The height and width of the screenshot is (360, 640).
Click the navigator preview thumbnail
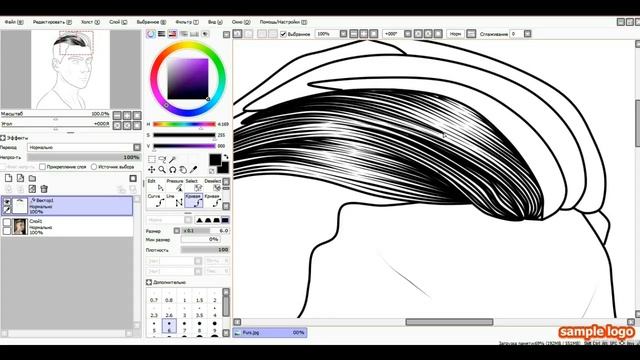tap(71, 69)
